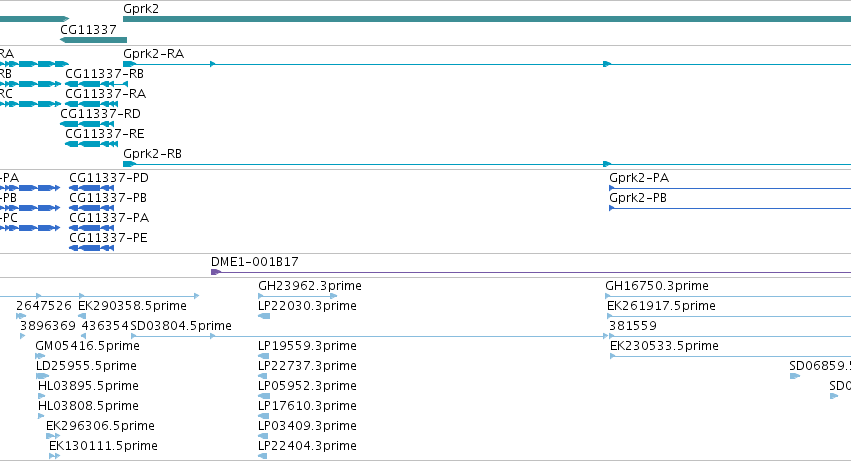Click the 3896369 feature label
The height and width of the screenshot is (461, 851).
(x=48, y=326)
